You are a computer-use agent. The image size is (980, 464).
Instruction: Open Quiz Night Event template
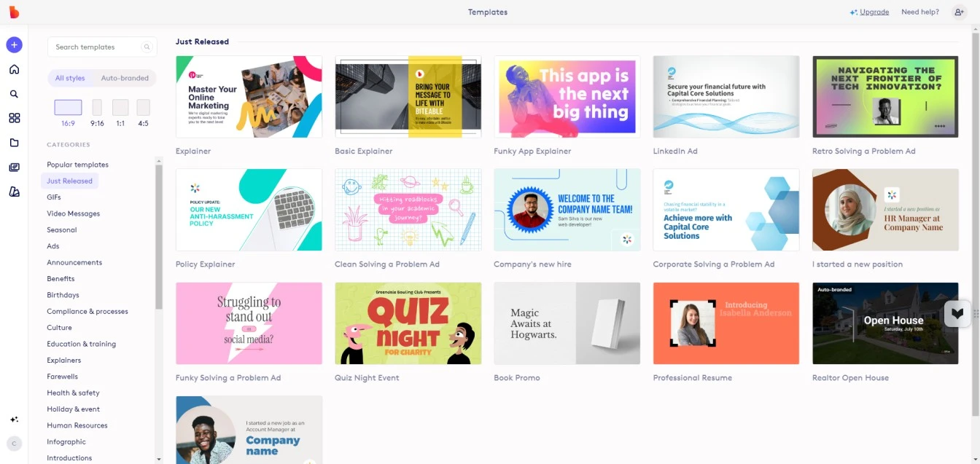click(408, 323)
